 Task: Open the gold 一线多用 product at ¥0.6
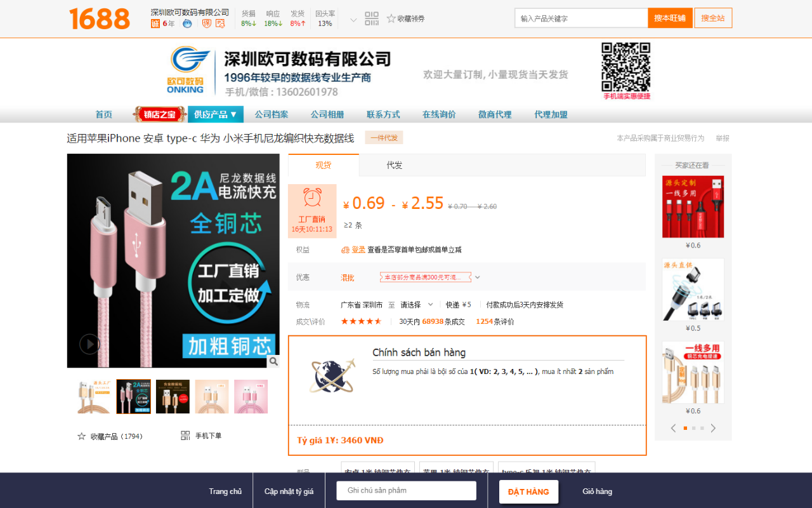(x=693, y=372)
